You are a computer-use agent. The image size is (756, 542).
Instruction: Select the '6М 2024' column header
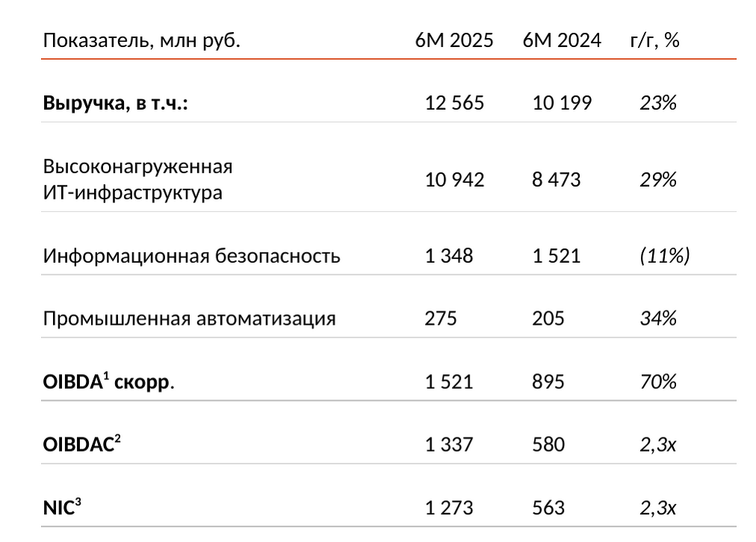click(x=562, y=40)
